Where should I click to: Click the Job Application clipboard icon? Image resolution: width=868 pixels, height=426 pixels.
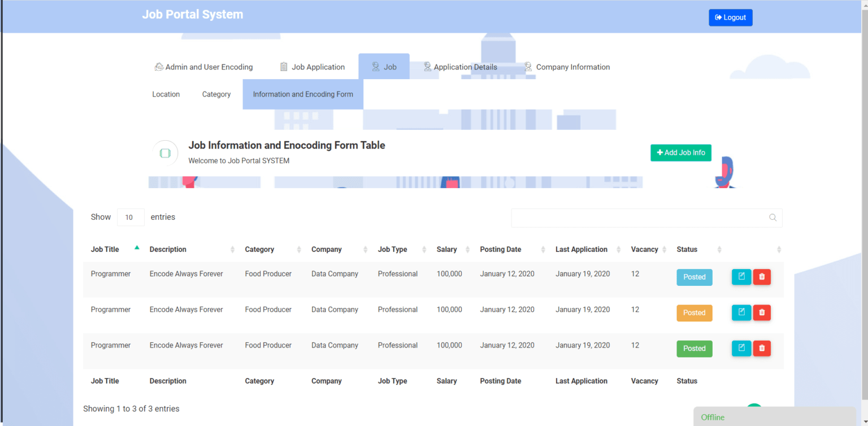(283, 66)
